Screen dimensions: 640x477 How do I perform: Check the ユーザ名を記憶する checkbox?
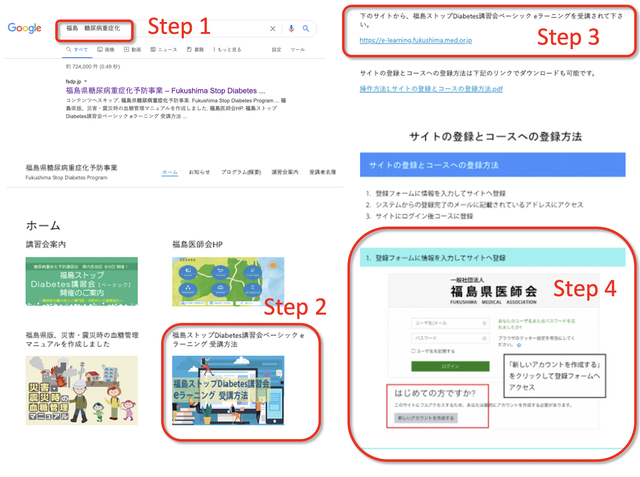(x=411, y=351)
